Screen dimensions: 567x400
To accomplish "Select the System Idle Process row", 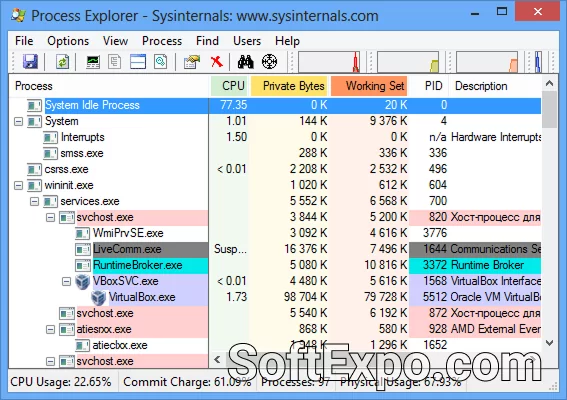I will [x=275, y=105].
